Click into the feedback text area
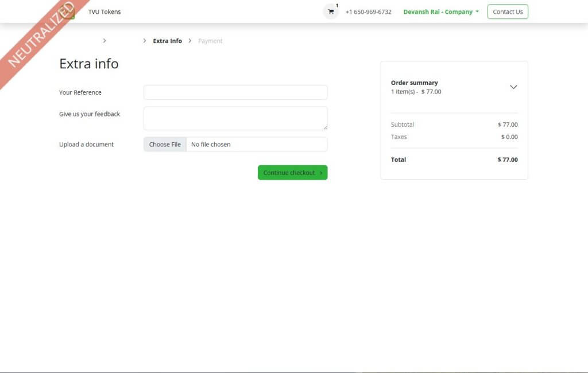The height and width of the screenshot is (373, 588). click(235, 118)
